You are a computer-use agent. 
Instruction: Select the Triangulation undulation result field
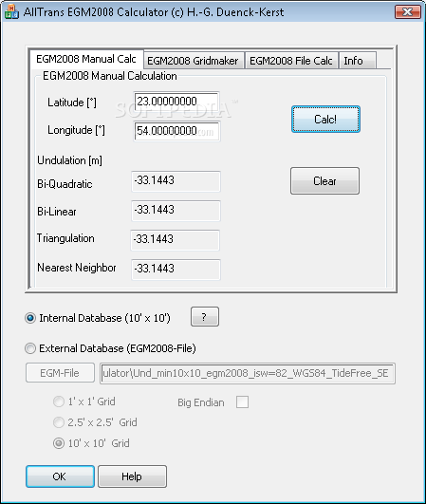pos(176,240)
